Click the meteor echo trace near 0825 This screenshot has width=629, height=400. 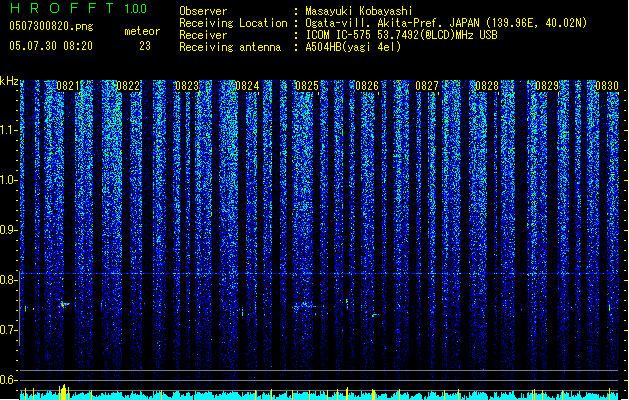click(x=305, y=306)
